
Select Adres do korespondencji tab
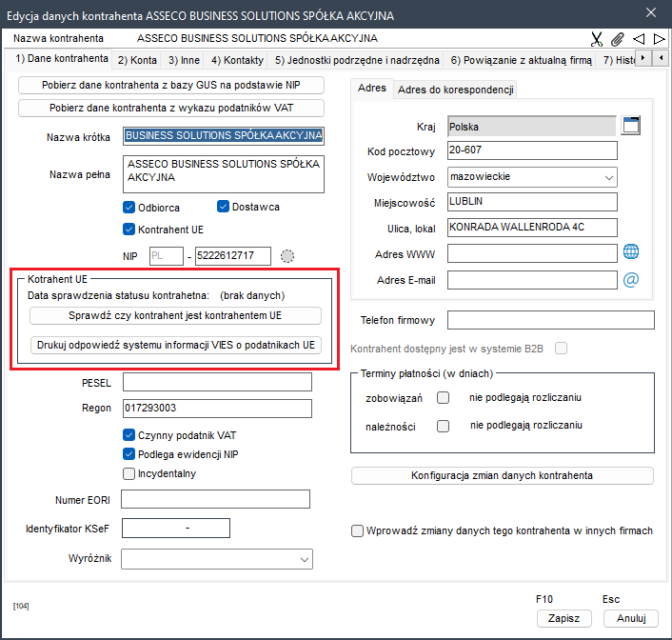455,90
